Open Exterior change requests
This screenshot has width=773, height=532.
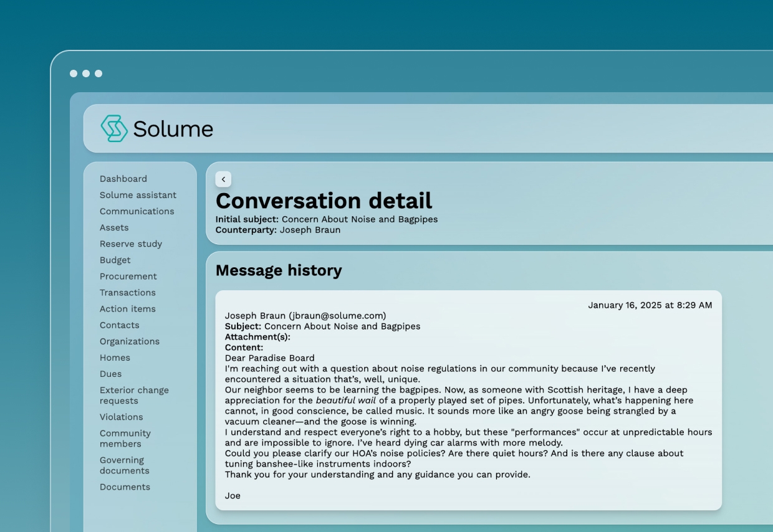(134, 395)
